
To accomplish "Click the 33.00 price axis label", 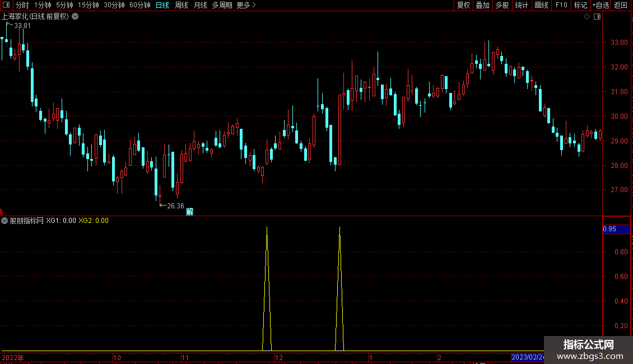I will click(x=619, y=43).
